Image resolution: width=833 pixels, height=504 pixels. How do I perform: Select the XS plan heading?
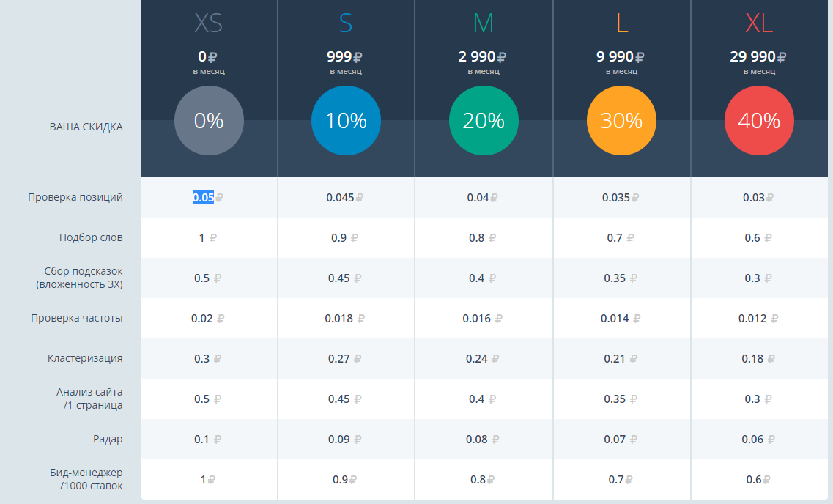coord(209,24)
